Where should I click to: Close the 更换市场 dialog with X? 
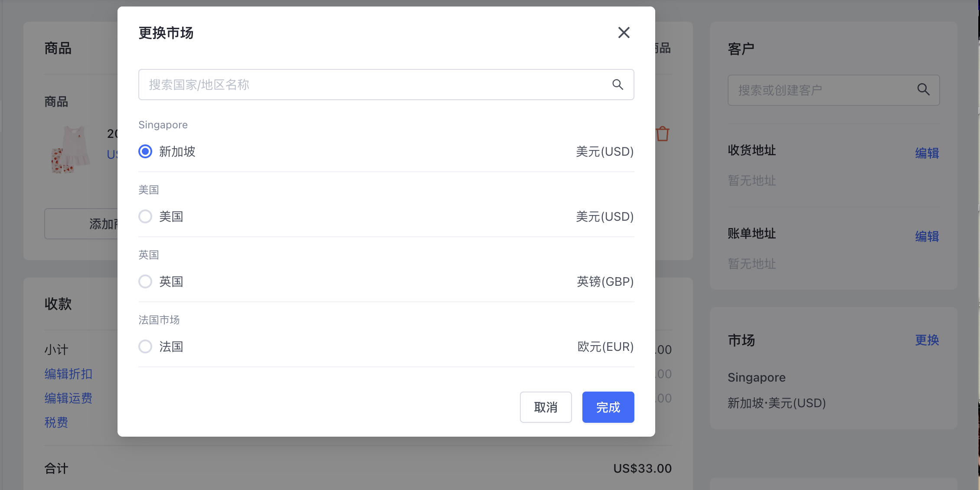pyautogui.click(x=624, y=33)
